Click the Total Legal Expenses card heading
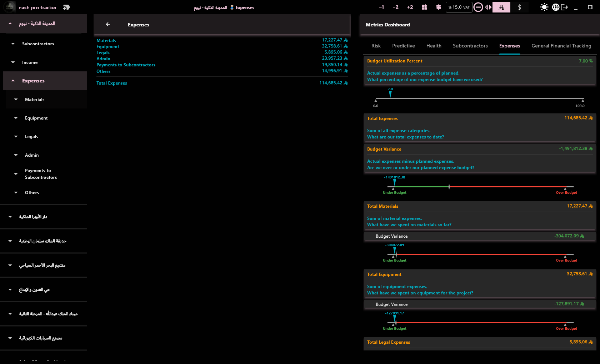600x364 pixels. pyautogui.click(x=389, y=342)
